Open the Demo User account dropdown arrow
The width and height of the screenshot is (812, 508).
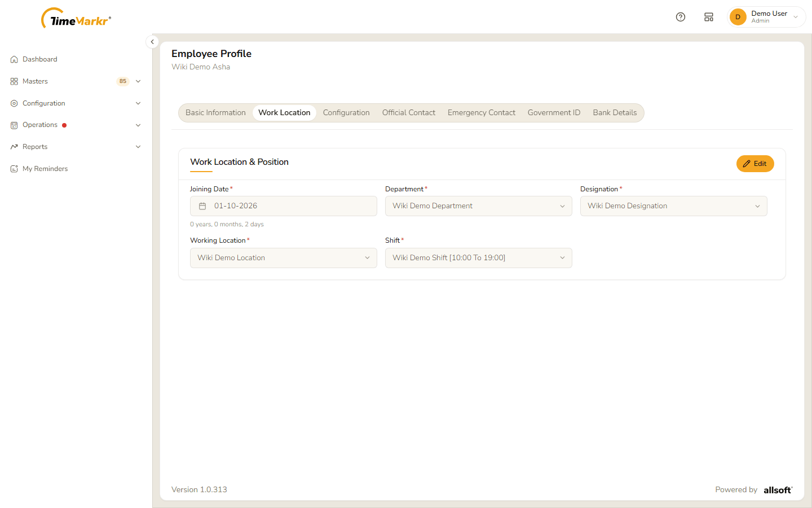tap(796, 17)
